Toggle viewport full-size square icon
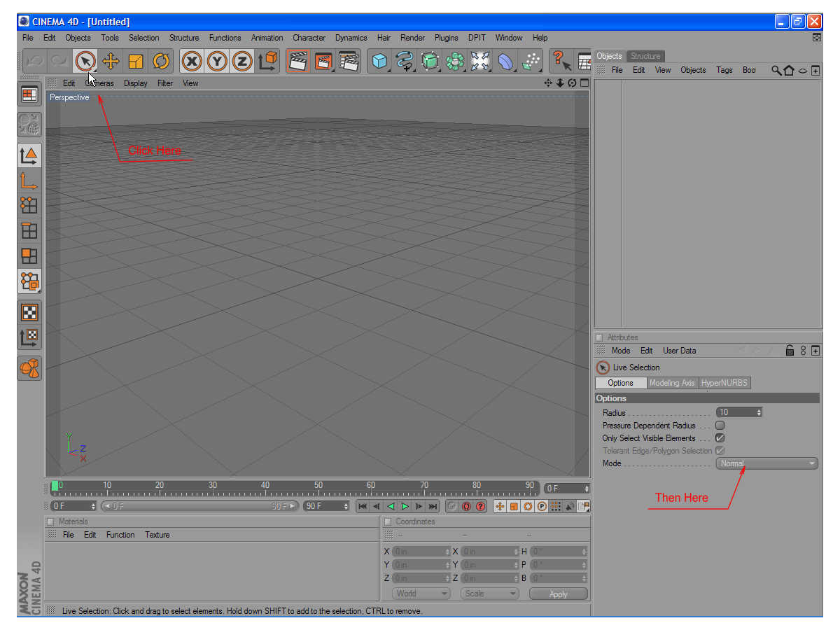The height and width of the screenshot is (630, 840). pos(584,83)
